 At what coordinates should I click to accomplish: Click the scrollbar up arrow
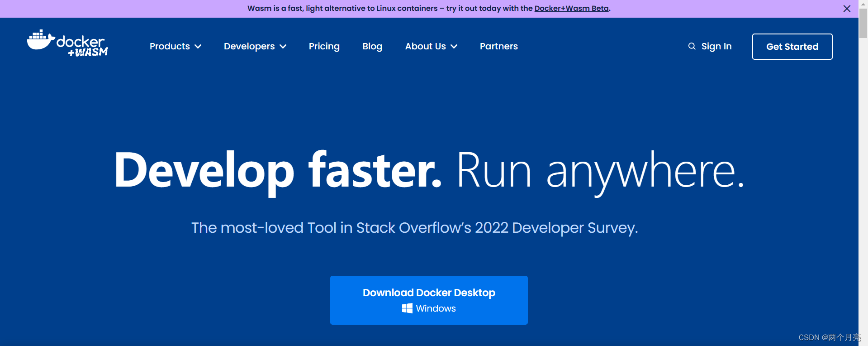pos(863,4)
